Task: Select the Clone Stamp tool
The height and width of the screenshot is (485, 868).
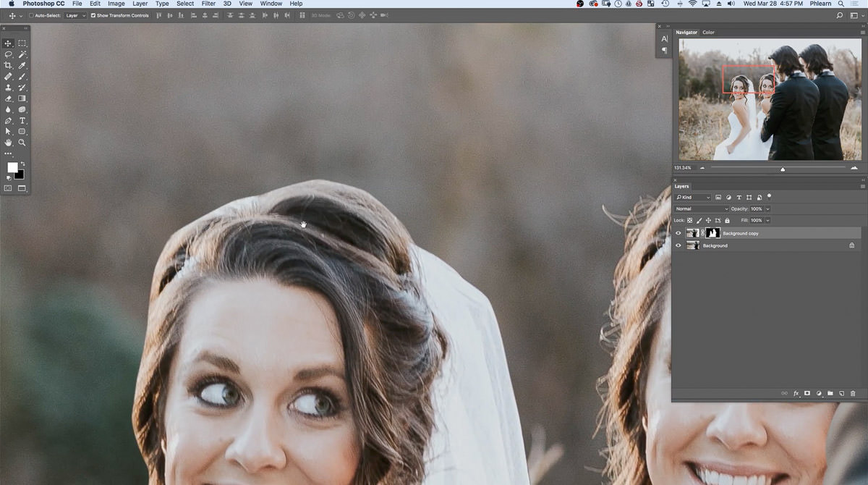Action: (9, 87)
